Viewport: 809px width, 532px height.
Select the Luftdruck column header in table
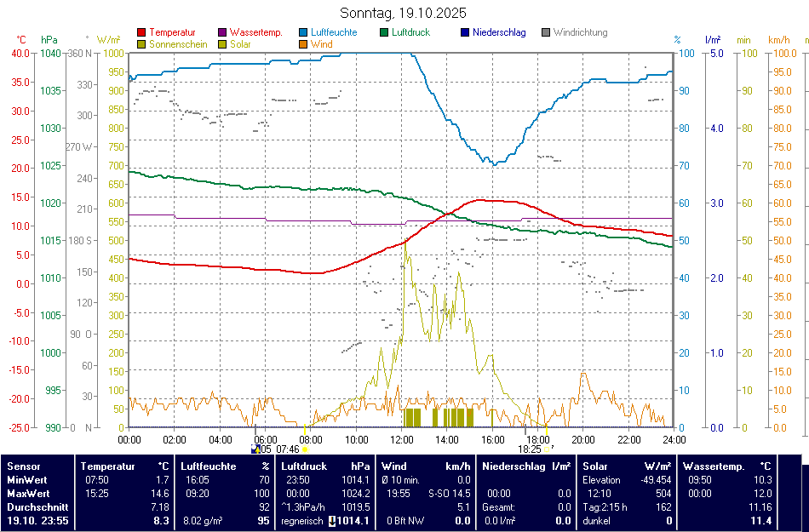(x=304, y=466)
